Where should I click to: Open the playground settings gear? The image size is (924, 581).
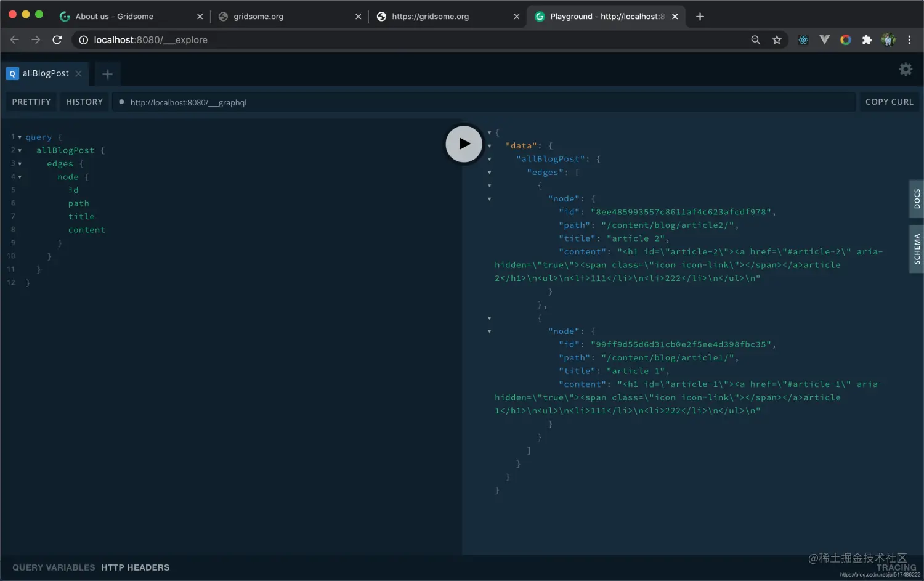pos(906,69)
